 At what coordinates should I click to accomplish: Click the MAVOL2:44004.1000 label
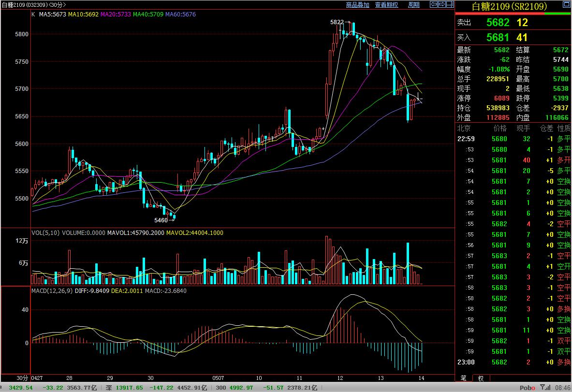point(195,232)
